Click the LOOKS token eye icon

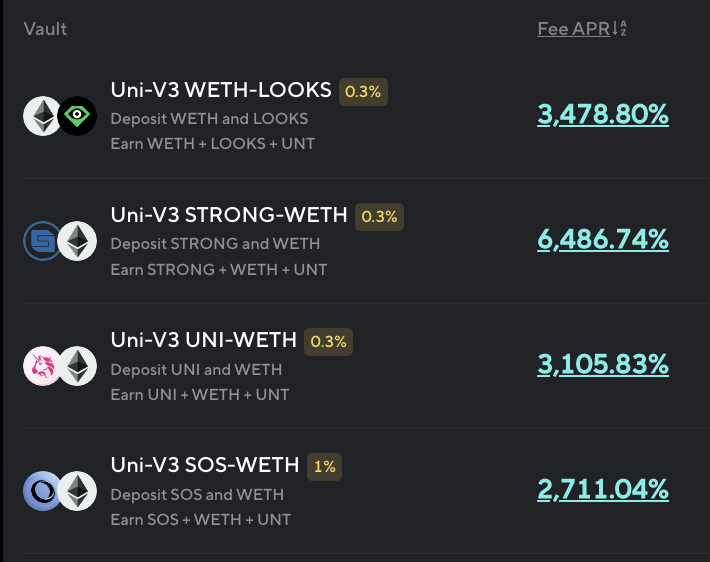point(76,116)
